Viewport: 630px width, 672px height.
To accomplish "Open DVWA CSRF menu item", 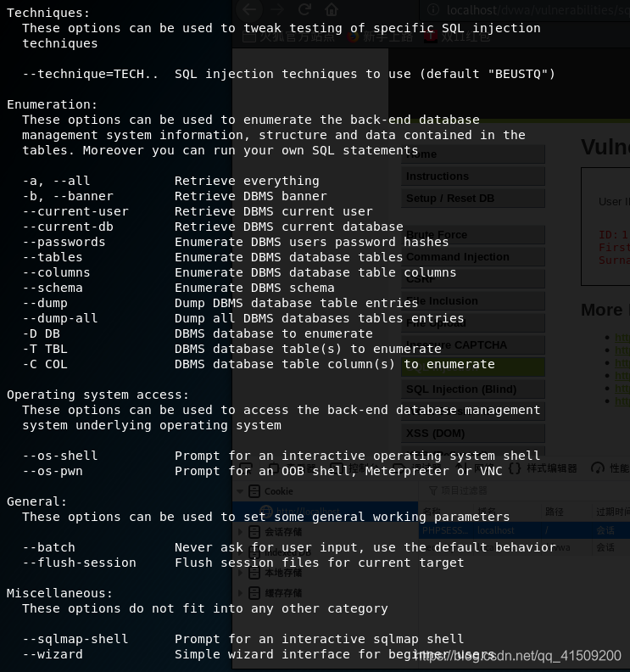I will point(473,279).
